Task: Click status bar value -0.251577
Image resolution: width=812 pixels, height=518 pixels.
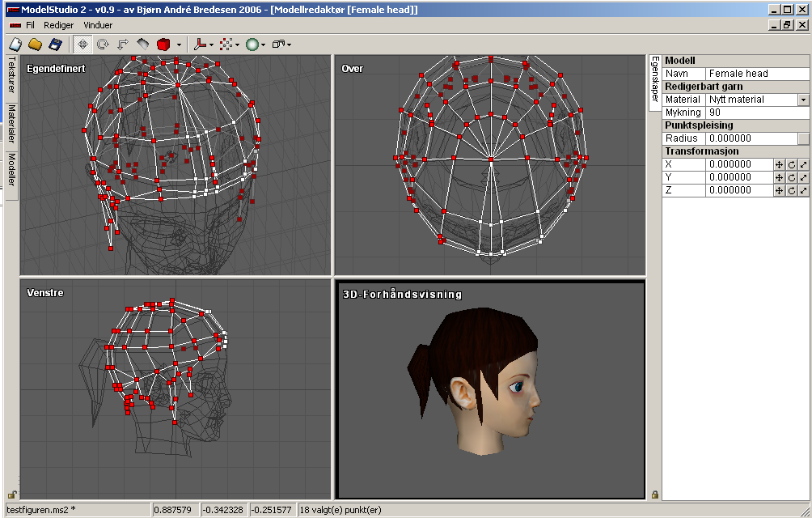Action: 273,510
